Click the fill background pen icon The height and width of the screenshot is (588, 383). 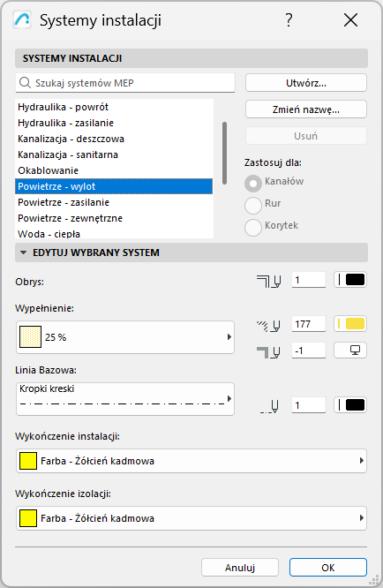pos(268,351)
